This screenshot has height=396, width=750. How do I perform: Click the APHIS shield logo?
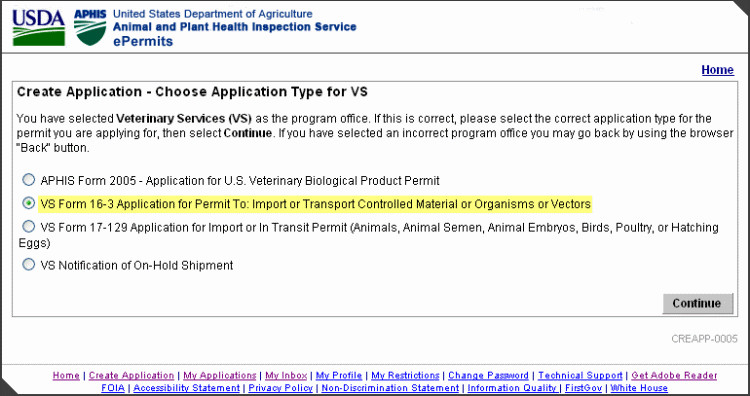(x=90, y=28)
